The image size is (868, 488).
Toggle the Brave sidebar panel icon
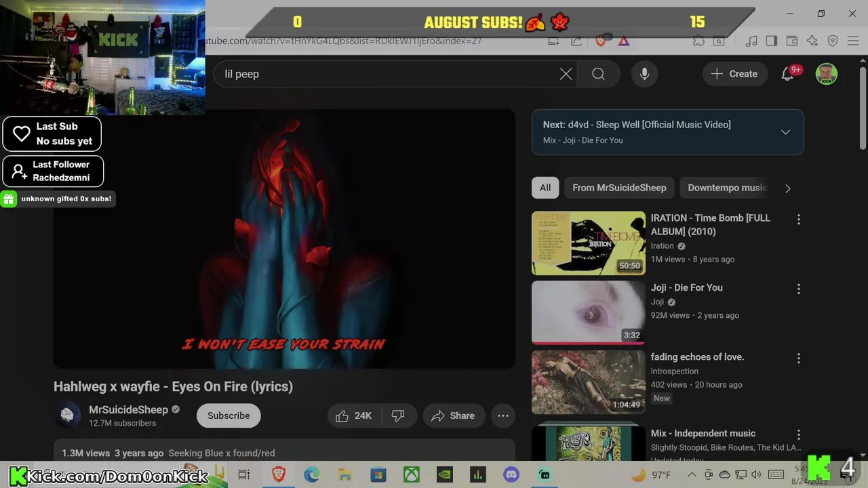point(771,41)
